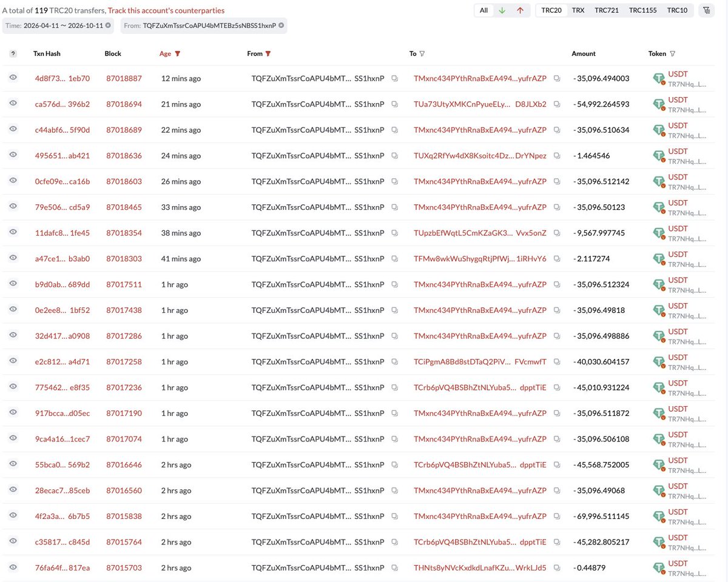Open the Age column filter

click(x=177, y=53)
